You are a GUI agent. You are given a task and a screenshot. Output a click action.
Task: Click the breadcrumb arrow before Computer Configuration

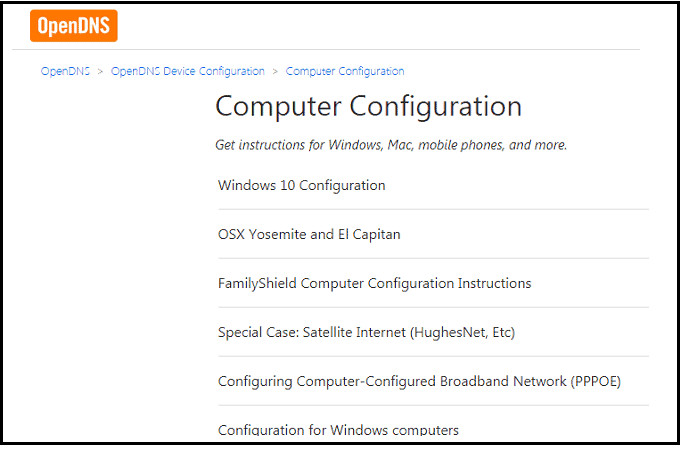coord(276,72)
